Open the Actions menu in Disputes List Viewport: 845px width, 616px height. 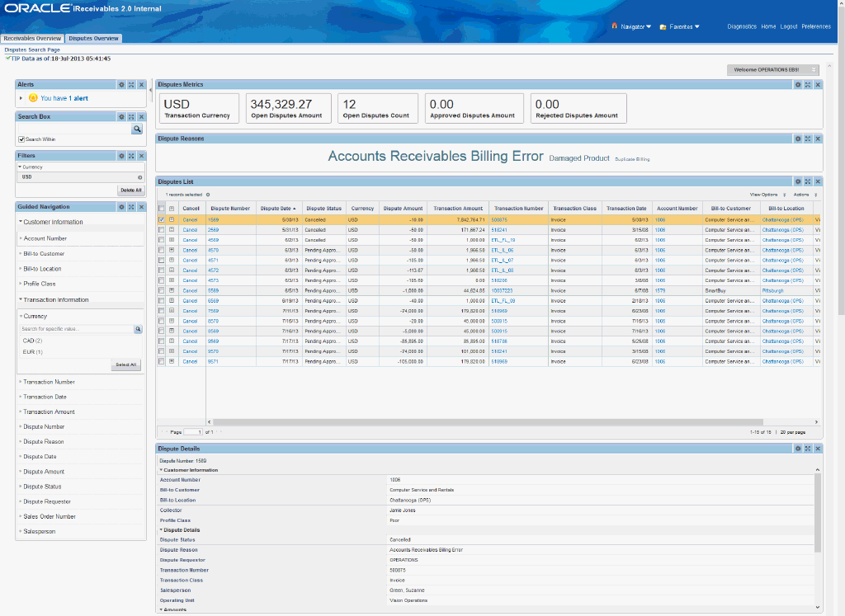tap(805, 195)
